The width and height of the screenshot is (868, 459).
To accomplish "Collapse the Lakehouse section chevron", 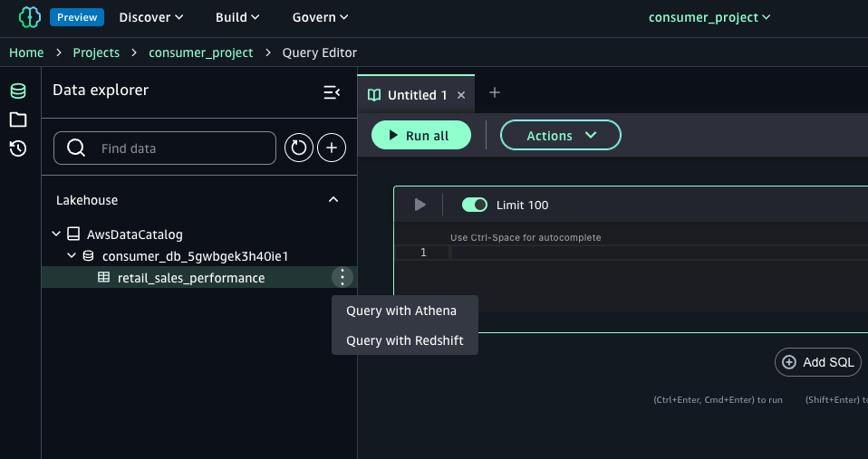I will (x=333, y=200).
